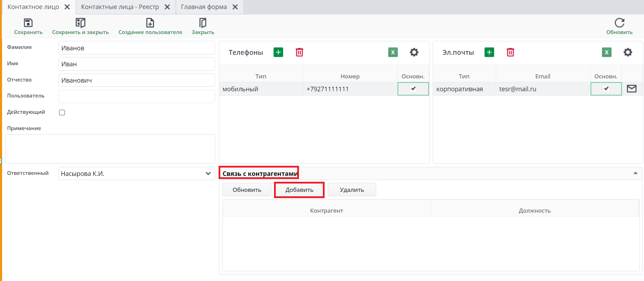Export emails table to Excel
644x281 pixels.
(606, 52)
